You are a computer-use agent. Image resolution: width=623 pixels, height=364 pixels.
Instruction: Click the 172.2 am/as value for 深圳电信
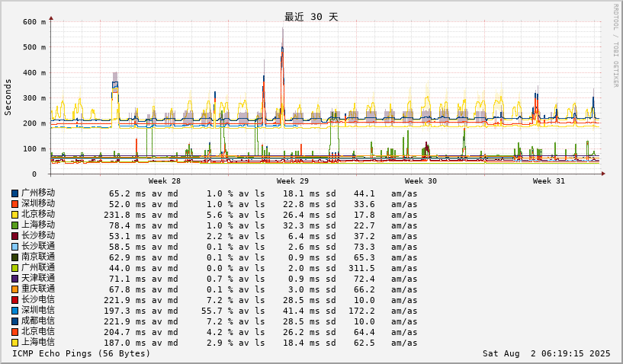pyautogui.click(x=362, y=311)
